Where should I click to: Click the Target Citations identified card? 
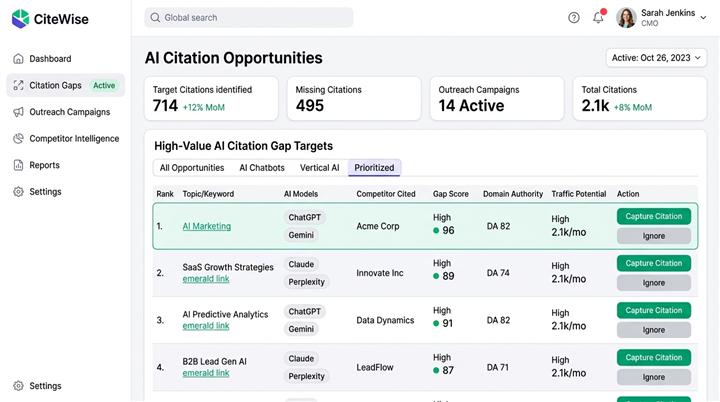tap(211, 99)
